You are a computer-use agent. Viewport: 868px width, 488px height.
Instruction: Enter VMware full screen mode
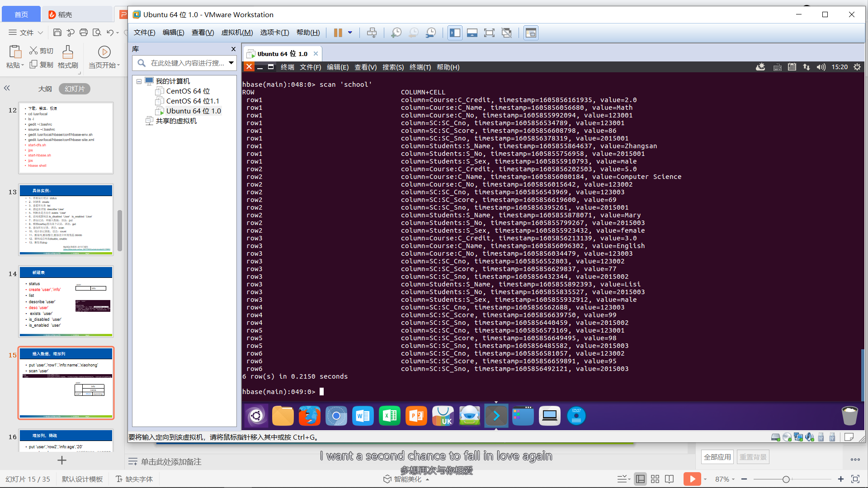pos(489,33)
